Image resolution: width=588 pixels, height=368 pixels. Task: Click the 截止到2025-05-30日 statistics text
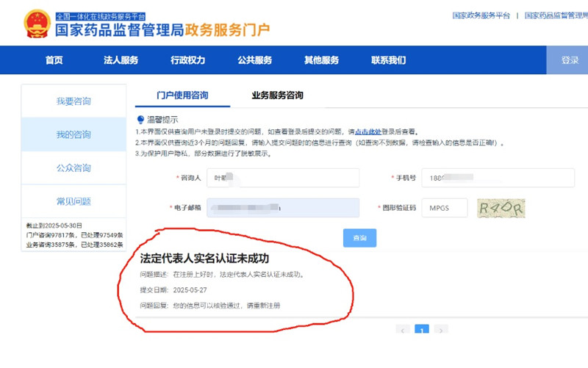54,226
